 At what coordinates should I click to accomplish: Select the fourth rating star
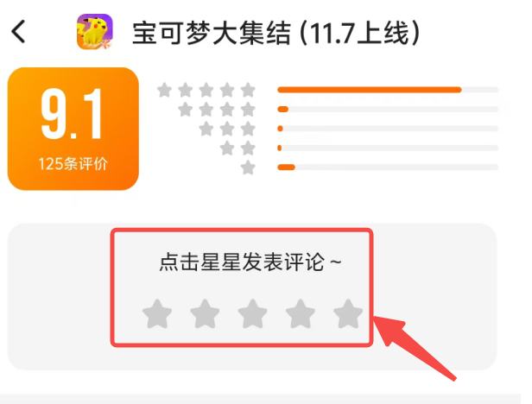pos(301,313)
